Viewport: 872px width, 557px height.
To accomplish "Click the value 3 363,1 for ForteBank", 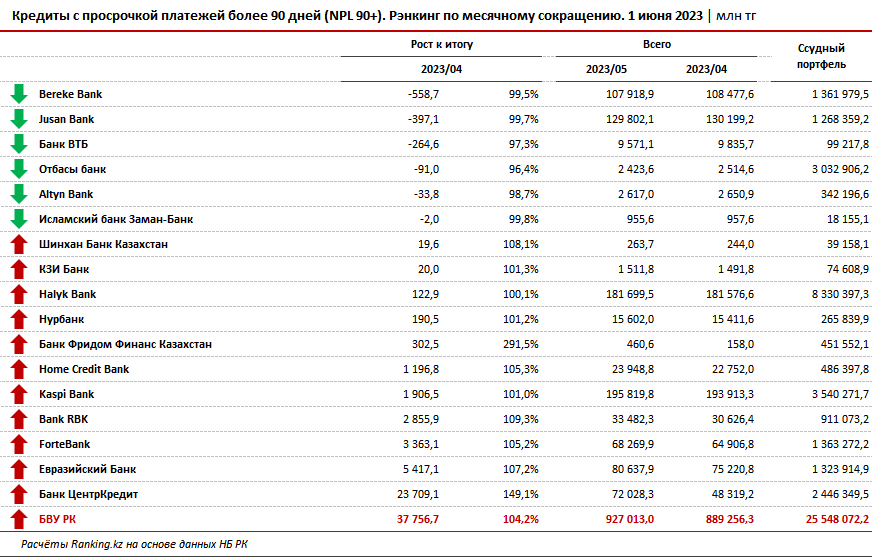I will (421, 444).
